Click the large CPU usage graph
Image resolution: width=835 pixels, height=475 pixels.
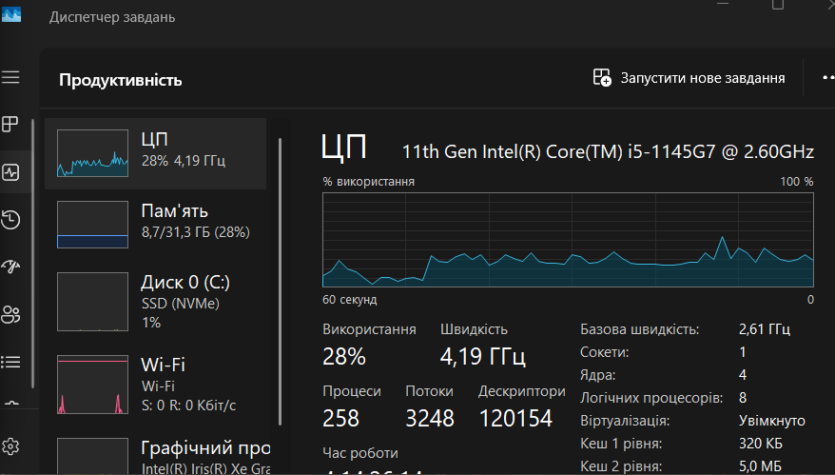[568, 240]
